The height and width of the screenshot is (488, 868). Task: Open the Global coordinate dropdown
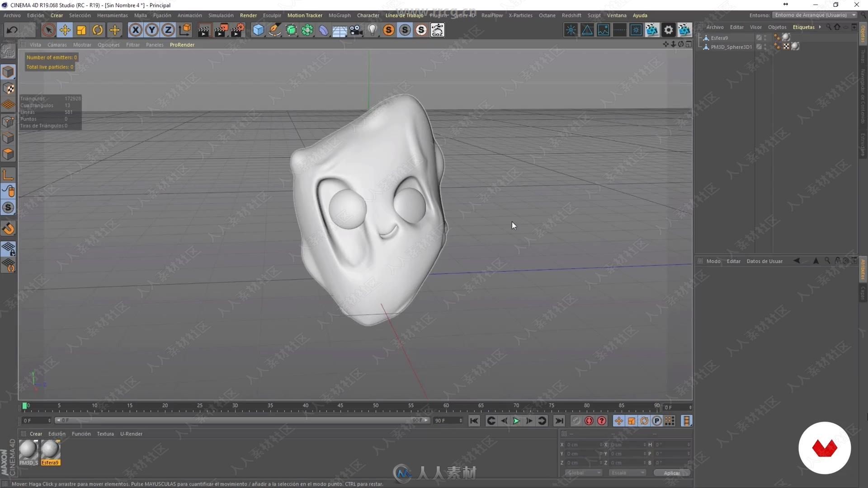click(583, 473)
